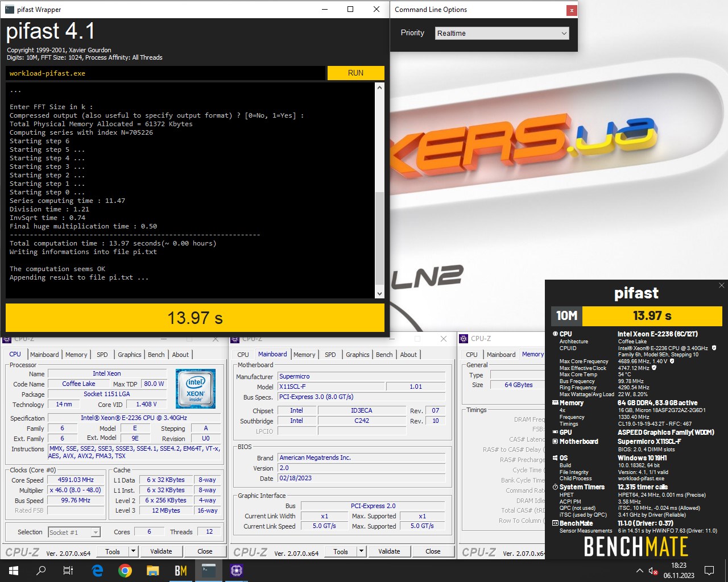Click the BenchMate logo in overlay
The width and height of the screenshot is (728, 582).
[636, 547]
